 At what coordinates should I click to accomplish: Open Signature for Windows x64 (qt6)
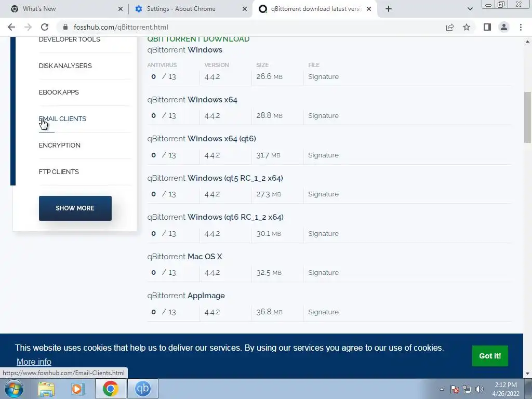(323, 155)
